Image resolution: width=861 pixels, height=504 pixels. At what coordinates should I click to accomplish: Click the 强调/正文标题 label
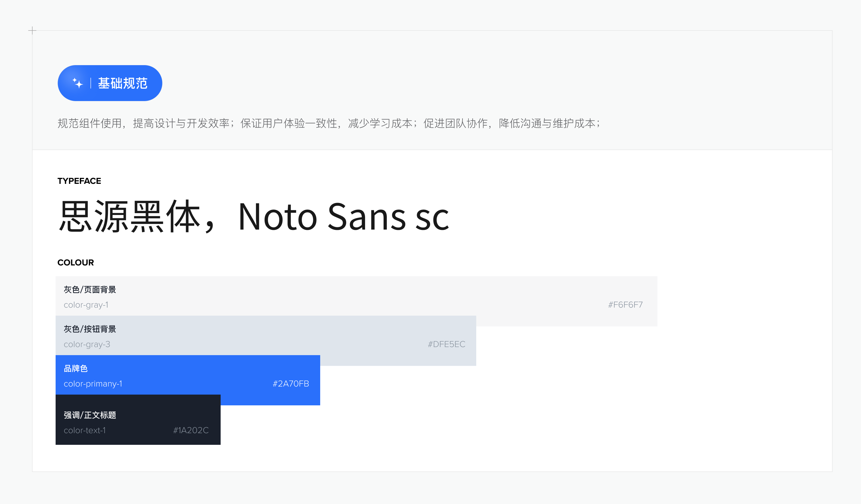click(89, 415)
